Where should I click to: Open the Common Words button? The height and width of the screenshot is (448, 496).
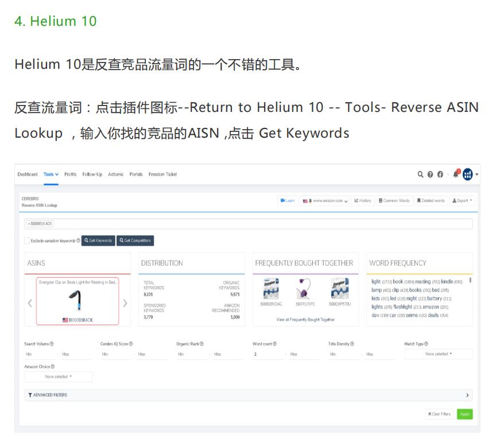point(394,201)
